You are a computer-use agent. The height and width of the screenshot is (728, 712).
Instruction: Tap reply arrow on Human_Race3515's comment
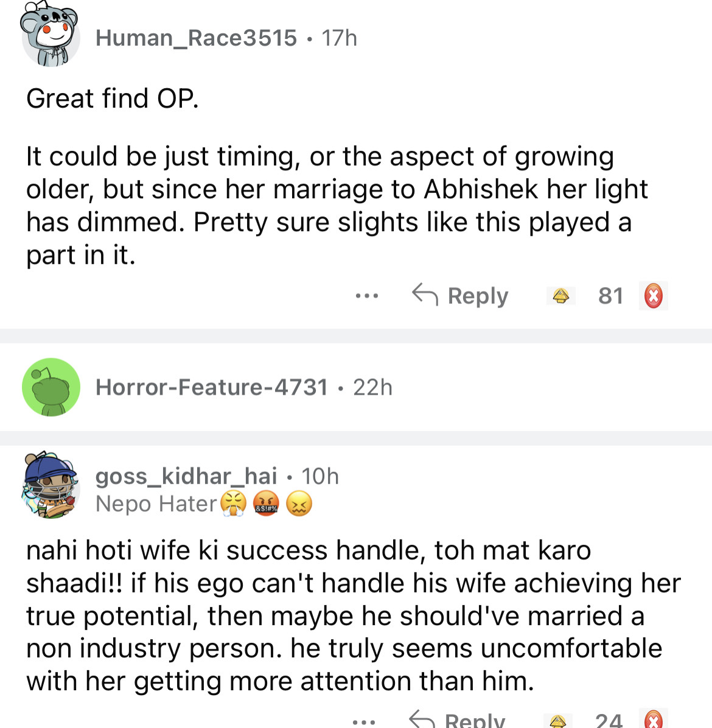[425, 295]
